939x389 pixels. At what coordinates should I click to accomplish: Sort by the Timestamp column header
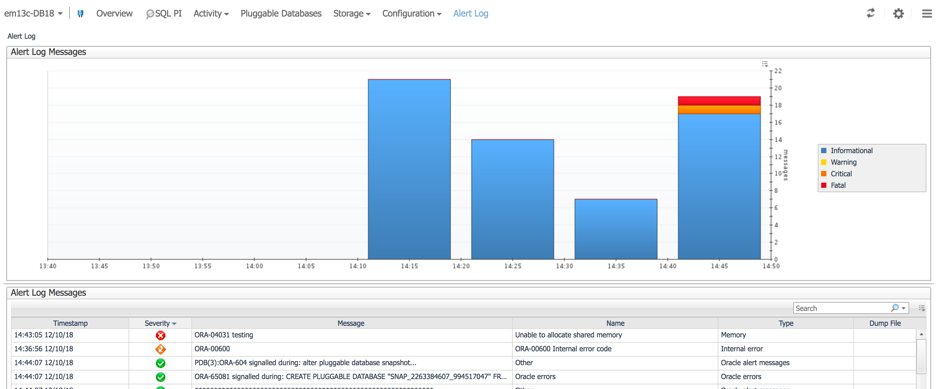[x=70, y=323]
